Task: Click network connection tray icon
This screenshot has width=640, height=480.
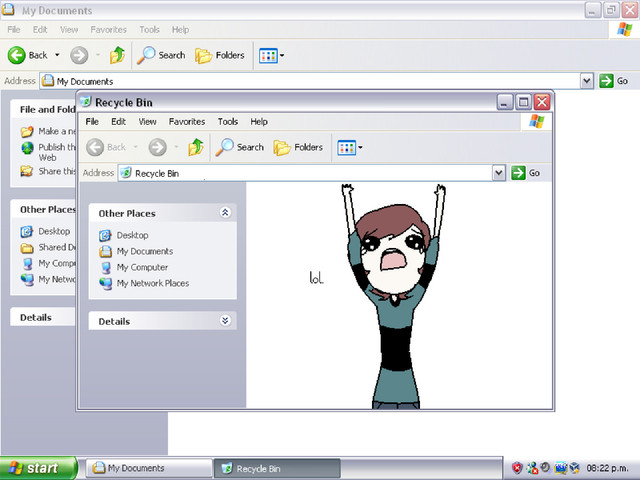Action: click(532, 468)
